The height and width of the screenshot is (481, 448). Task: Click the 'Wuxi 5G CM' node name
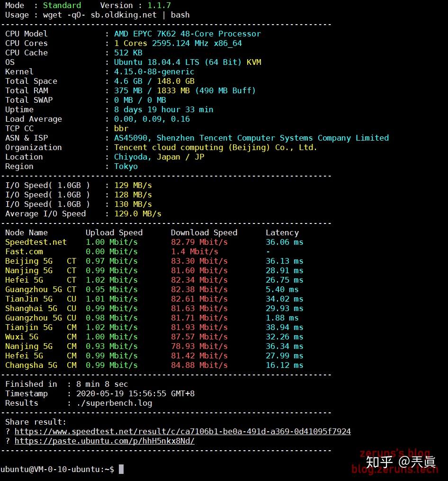[41, 337]
